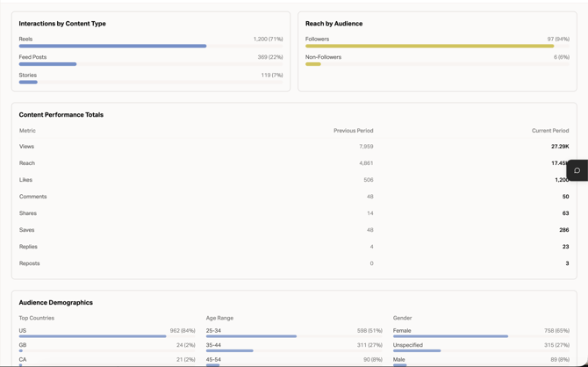Click the Replies row label
Screen dimensions: 588x367
coord(28,247)
